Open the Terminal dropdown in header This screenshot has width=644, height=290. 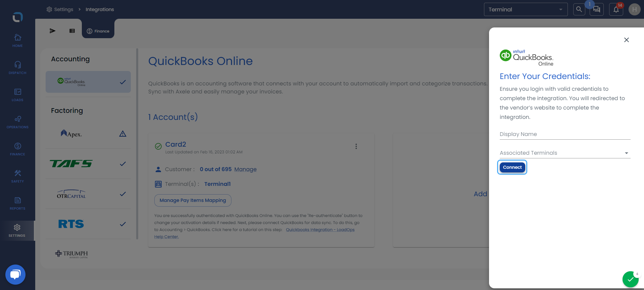click(526, 9)
